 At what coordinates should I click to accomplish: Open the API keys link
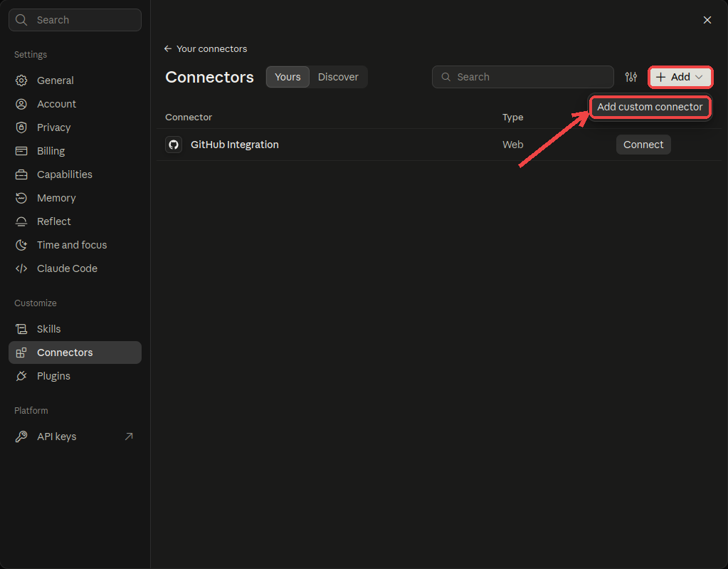[x=75, y=437]
